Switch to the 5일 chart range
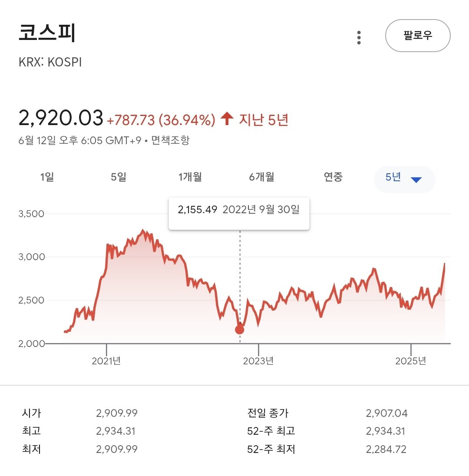The image size is (469, 476). point(119,177)
